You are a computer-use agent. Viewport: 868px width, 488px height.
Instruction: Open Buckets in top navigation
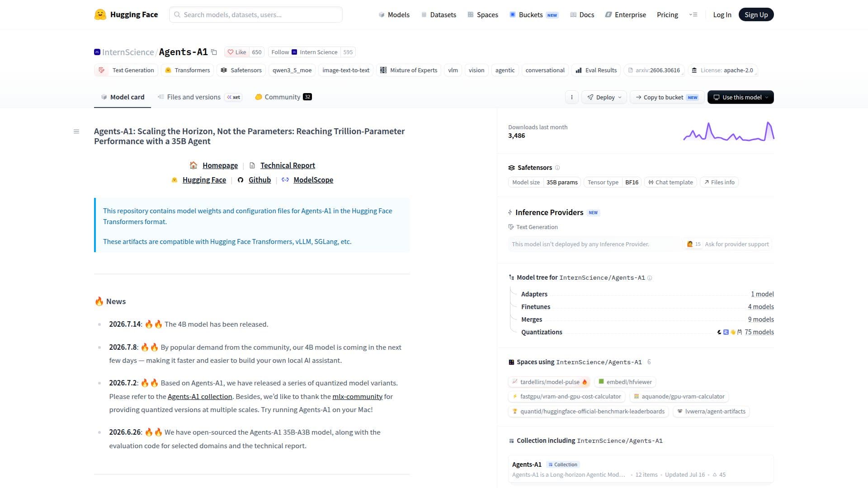534,14
